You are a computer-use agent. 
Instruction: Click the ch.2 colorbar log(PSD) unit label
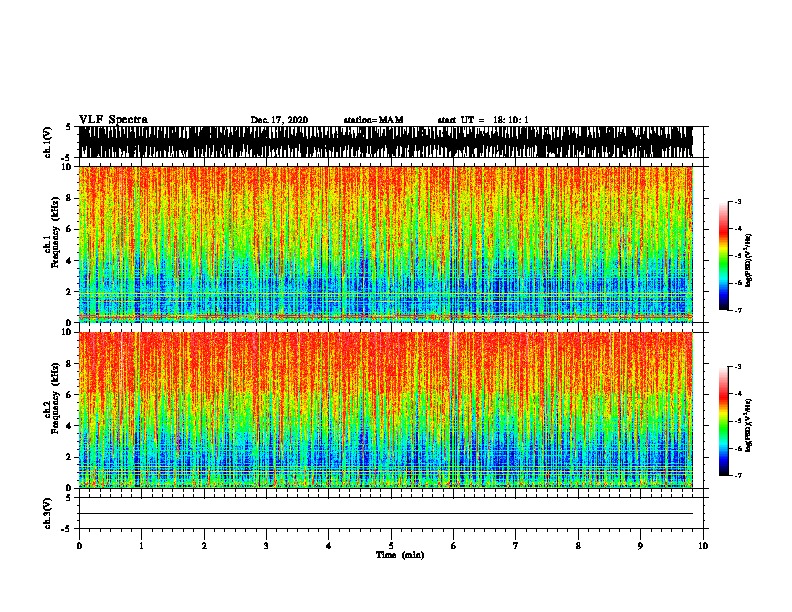[x=748, y=425]
